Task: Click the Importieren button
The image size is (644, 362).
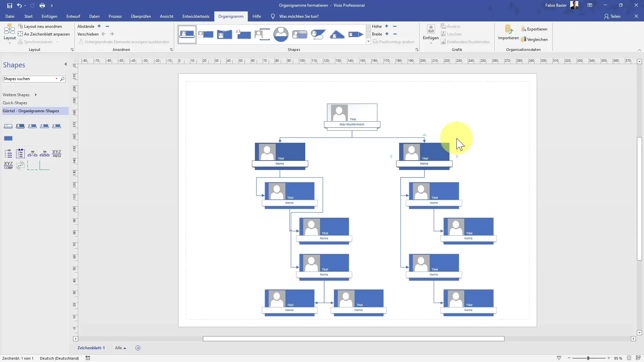Action: click(508, 33)
